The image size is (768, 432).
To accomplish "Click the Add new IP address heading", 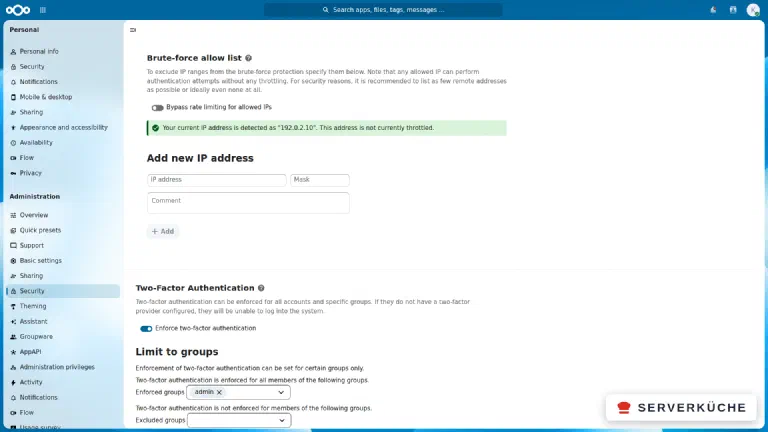I will pos(200,158).
